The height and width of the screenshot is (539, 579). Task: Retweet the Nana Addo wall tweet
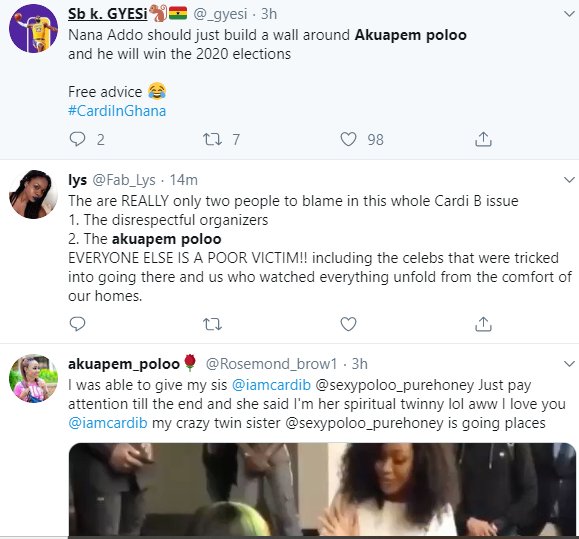click(x=212, y=139)
